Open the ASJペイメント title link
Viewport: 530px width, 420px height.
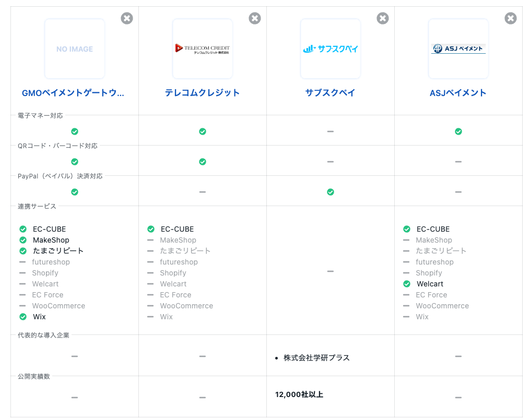(458, 93)
